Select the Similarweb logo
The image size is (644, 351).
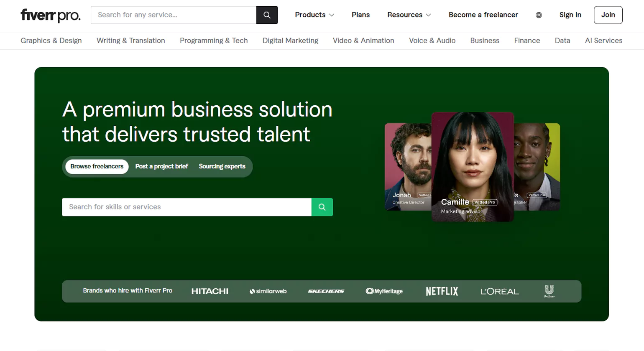coord(268,291)
